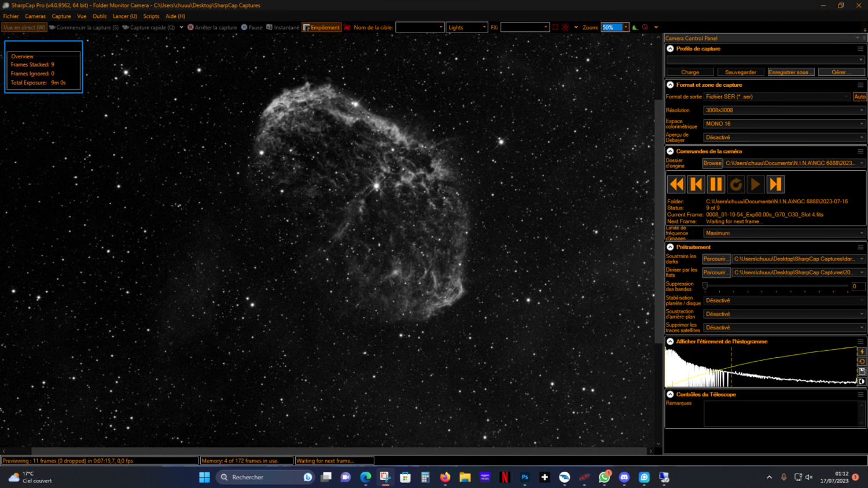Viewport: 868px width, 488px height.
Task: Click the histogram half-filled circle icon
Action: click(862, 381)
